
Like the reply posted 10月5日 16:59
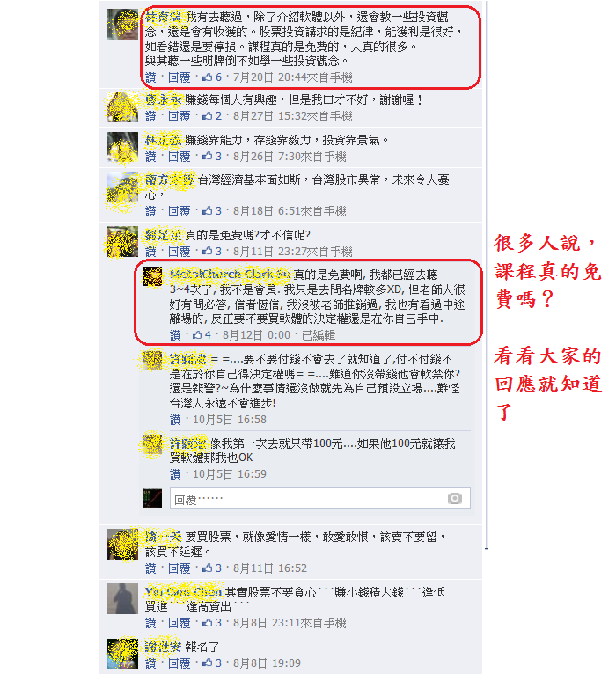click(175, 474)
